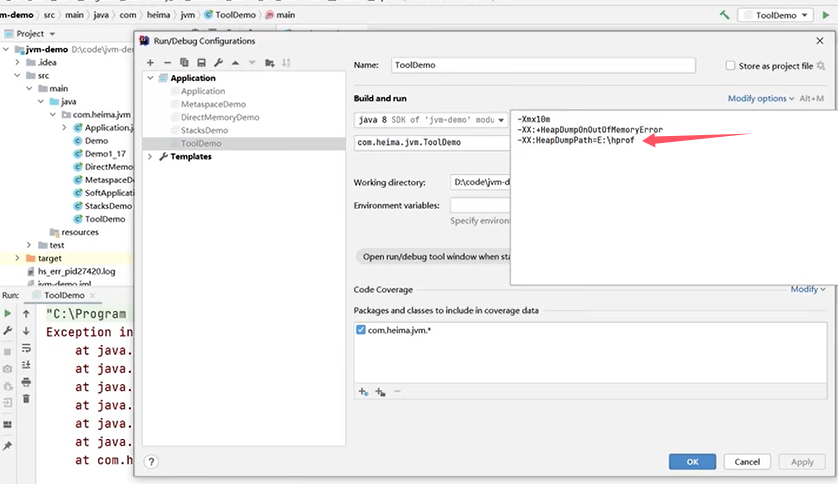The height and width of the screenshot is (484, 838).
Task: Pin the Run tab
Action: tap(7, 446)
